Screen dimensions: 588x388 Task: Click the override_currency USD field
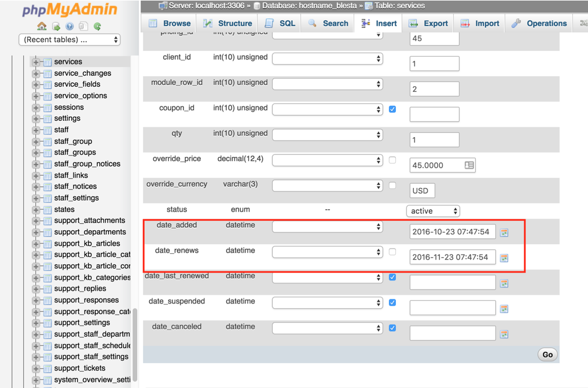tap(422, 191)
